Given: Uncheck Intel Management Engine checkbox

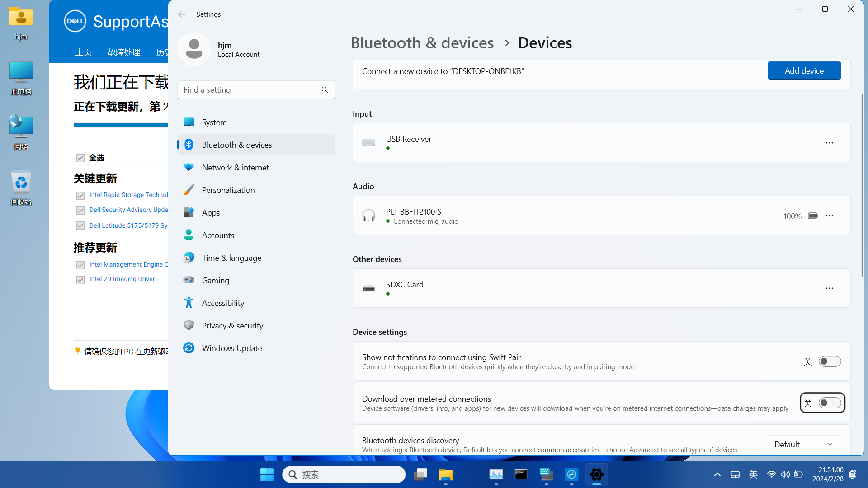Looking at the screenshot, I should click(80, 265).
